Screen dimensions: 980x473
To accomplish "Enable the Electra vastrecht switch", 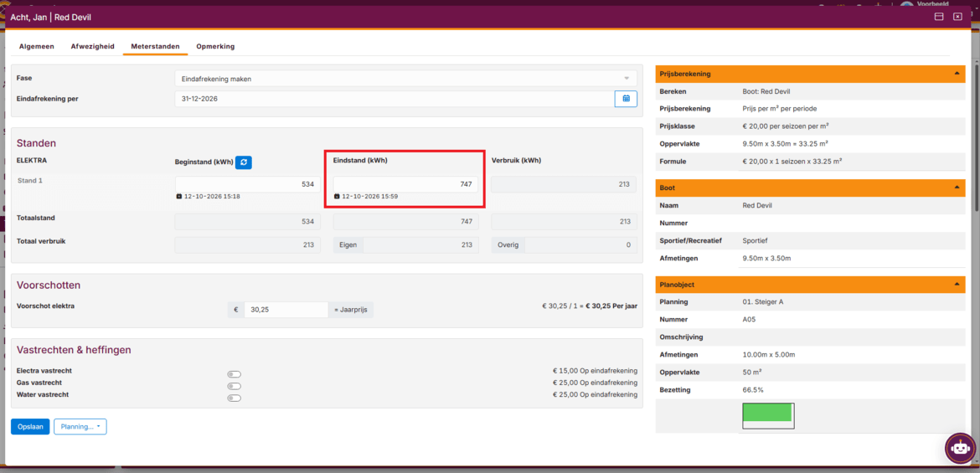I will [235, 374].
